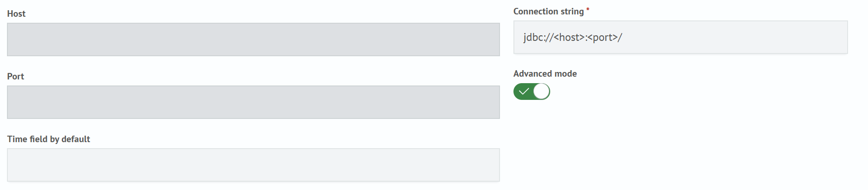
Task: Click the checkmark icon in Advanced mode switch
Action: click(x=524, y=92)
